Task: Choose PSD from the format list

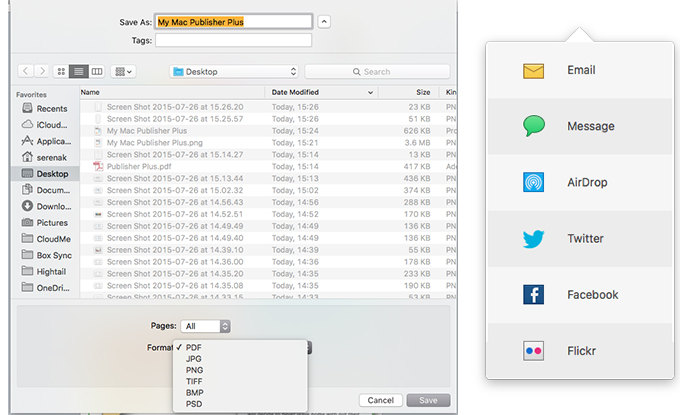Action: click(x=194, y=404)
